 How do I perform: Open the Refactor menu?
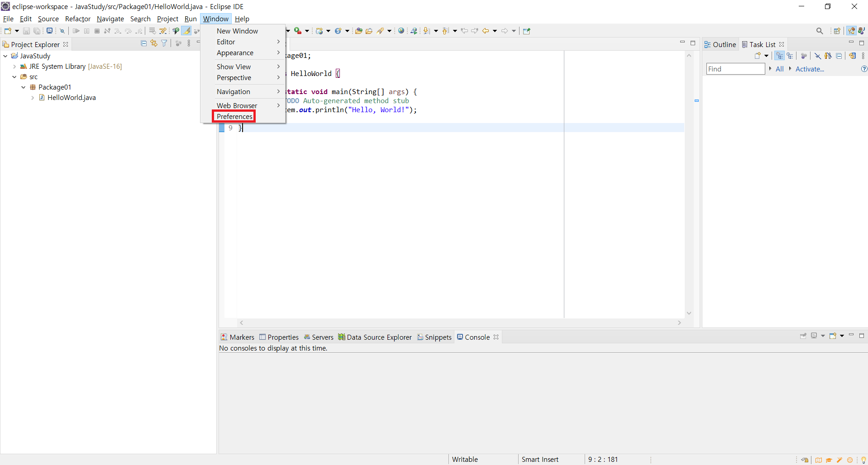(x=78, y=19)
